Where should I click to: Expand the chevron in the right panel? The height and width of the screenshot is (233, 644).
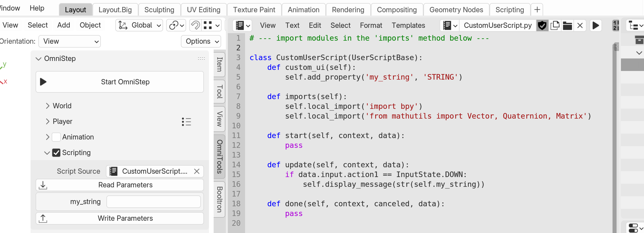(639, 53)
